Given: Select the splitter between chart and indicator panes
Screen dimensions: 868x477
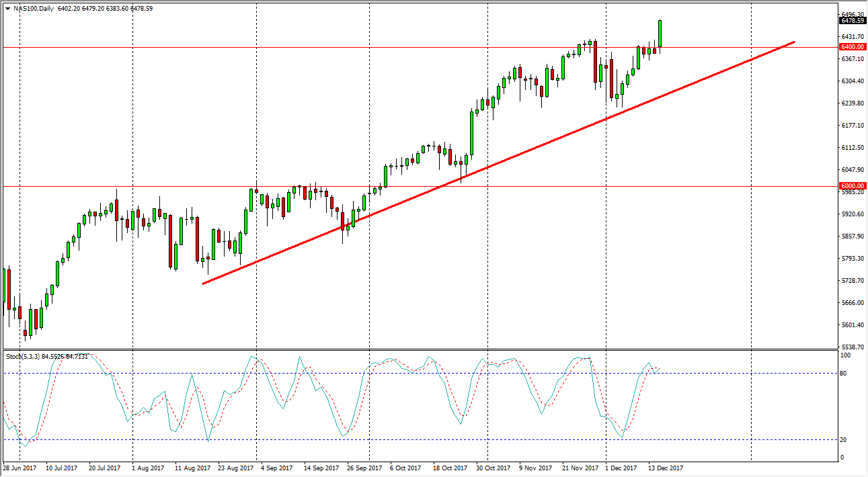Looking at the screenshot, I should click(403, 348).
